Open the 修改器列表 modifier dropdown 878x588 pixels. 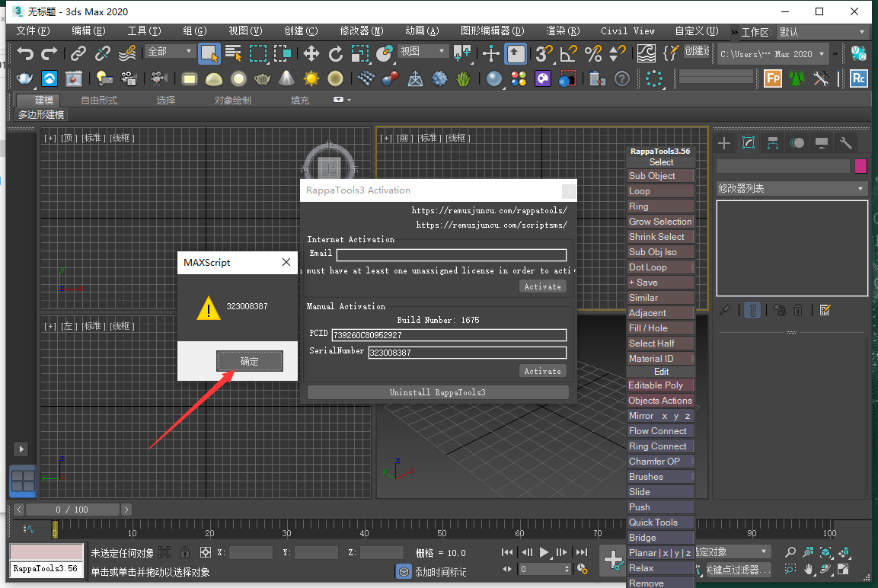pyautogui.click(x=790, y=188)
